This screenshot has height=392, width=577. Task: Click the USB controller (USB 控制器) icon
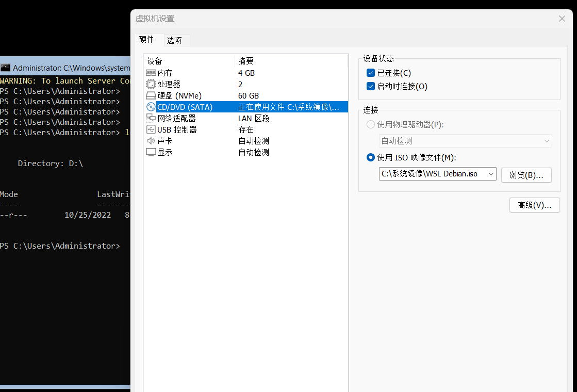point(151,129)
